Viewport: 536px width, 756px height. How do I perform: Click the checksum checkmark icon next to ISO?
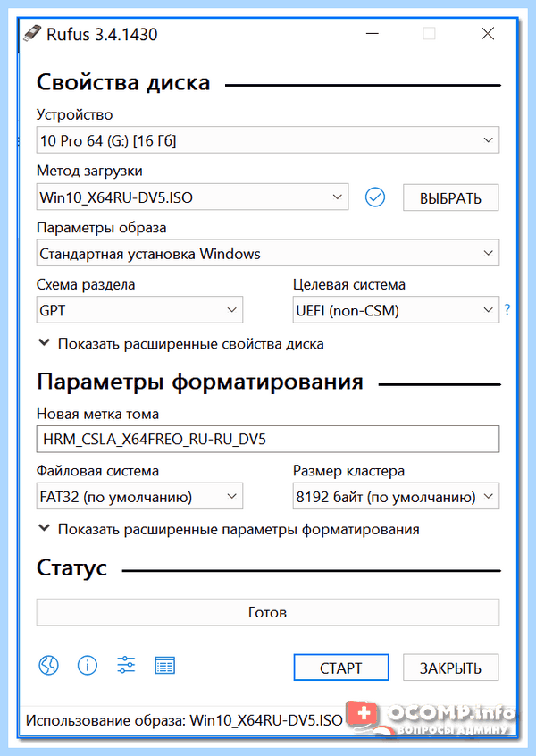(x=375, y=197)
